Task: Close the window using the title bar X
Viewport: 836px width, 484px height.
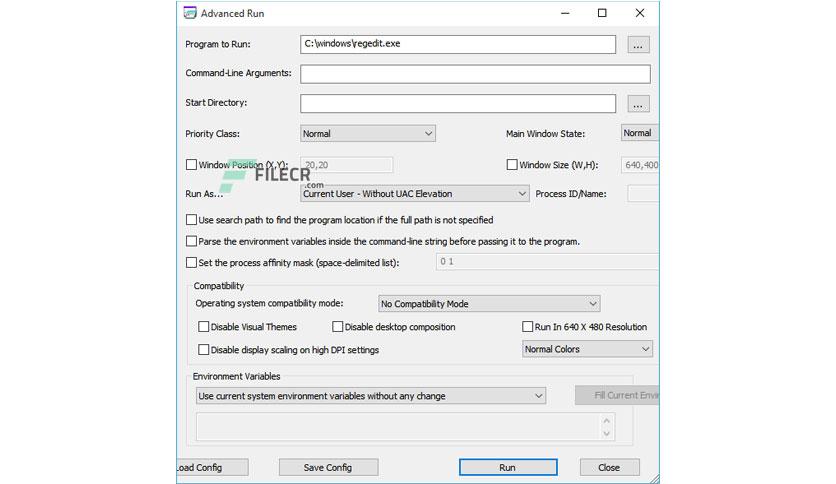Action: [x=640, y=13]
